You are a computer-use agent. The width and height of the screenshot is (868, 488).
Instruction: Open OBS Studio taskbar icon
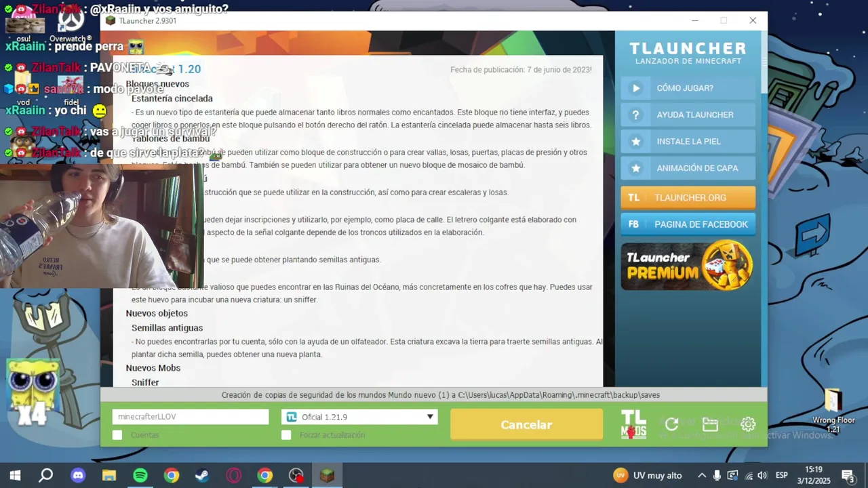pos(296,475)
